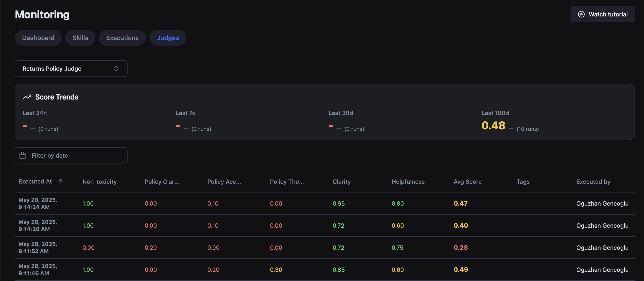Click the Non-toxicity column header
644x281 pixels.
[100, 181]
